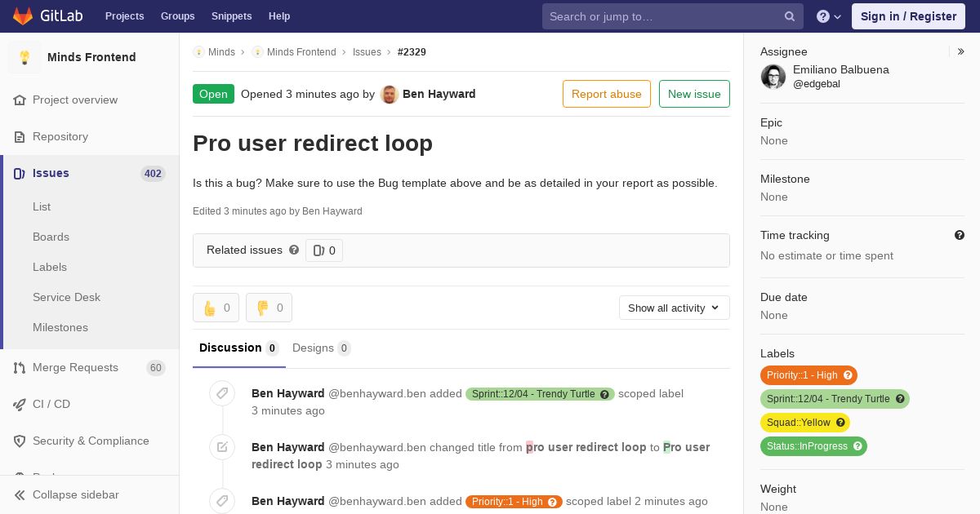
Task: Open the Snippets menu item
Action: 231,16
